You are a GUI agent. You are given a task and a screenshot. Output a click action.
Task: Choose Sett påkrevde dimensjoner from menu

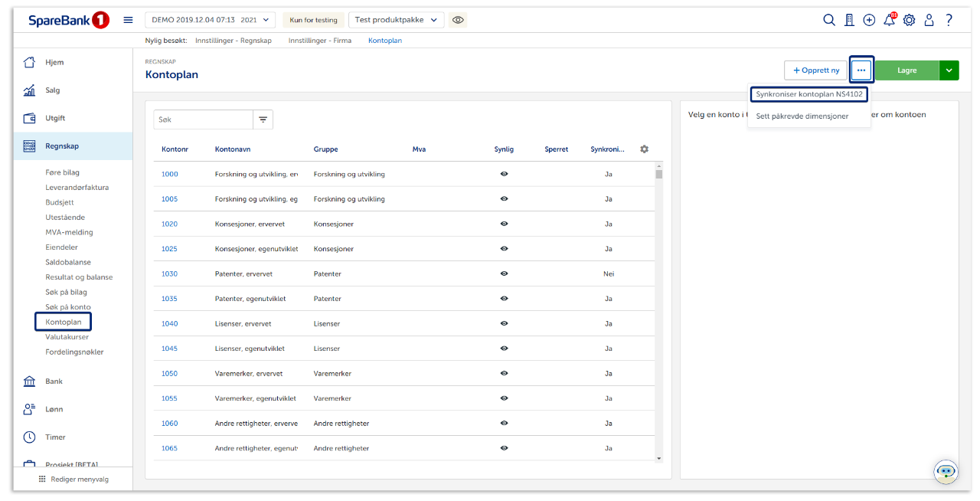802,116
